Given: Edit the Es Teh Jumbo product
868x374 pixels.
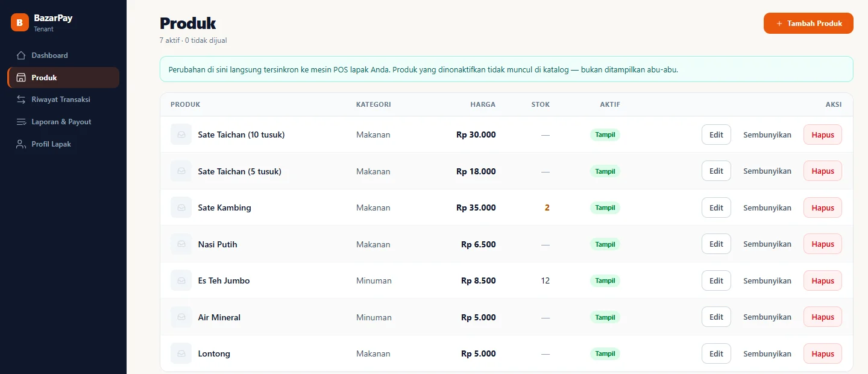Looking at the screenshot, I should click(716, 280).
